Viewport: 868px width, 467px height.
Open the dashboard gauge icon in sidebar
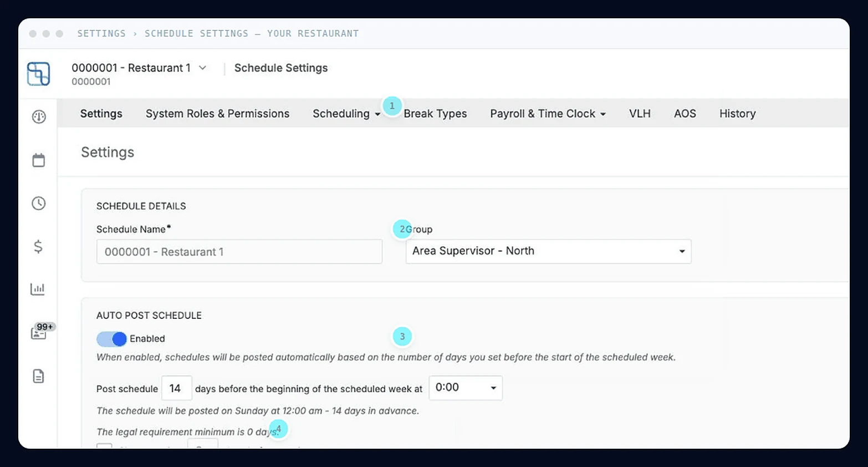click(39, 116)
